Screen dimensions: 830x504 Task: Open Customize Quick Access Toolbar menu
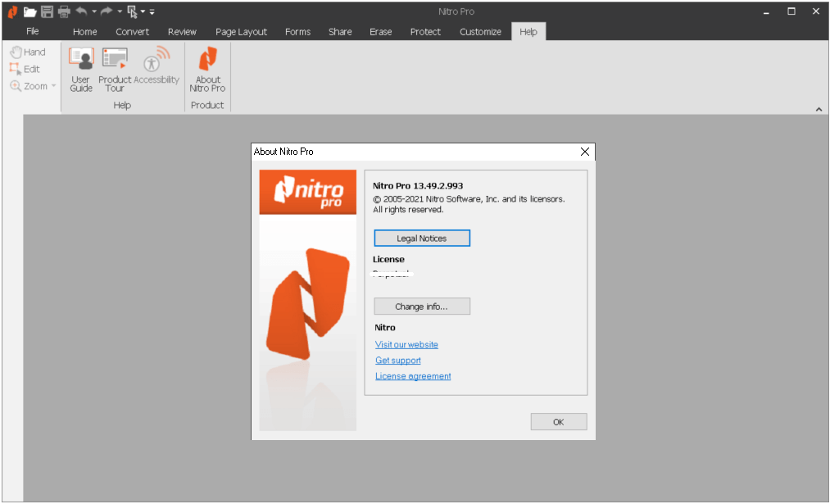point(152,11)
